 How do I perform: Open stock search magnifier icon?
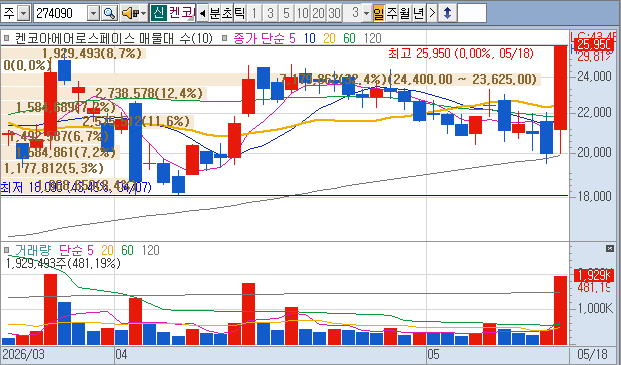coord(109,13)
